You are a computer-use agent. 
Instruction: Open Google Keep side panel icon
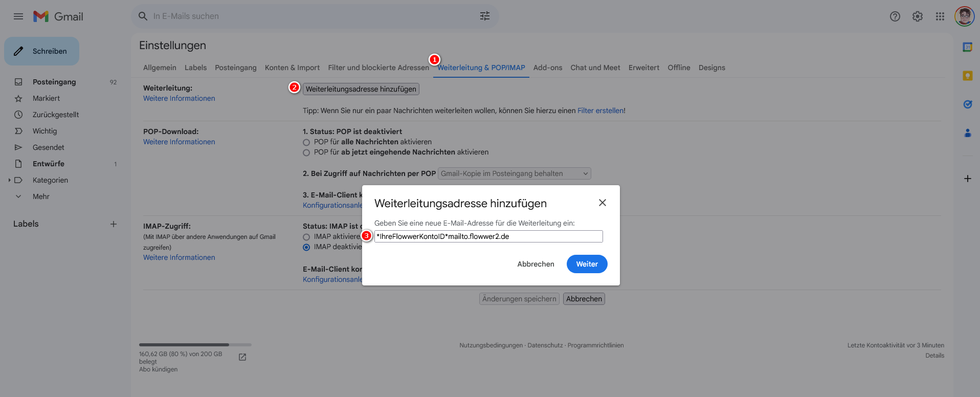pyautogui.click(x=967, y=76)
